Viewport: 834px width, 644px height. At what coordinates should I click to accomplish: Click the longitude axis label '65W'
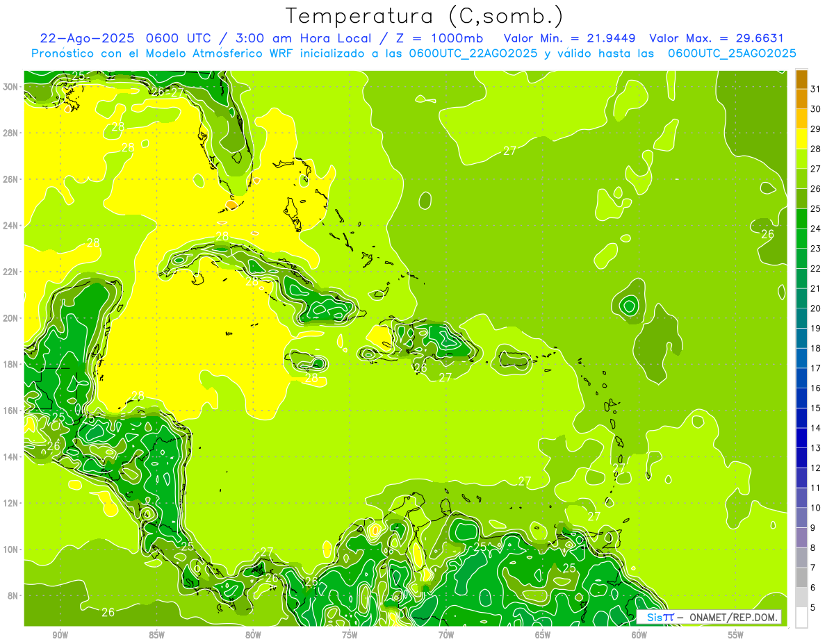coord(543,635)
